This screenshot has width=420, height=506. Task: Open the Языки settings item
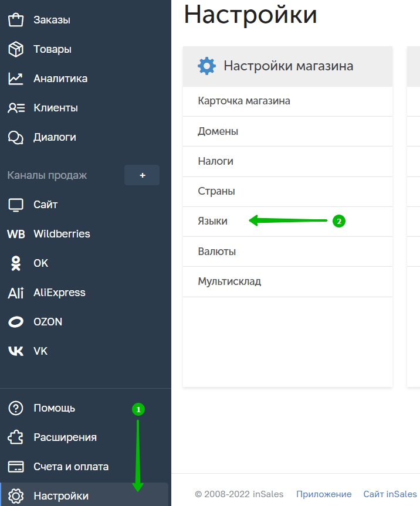tap(287, 222)
